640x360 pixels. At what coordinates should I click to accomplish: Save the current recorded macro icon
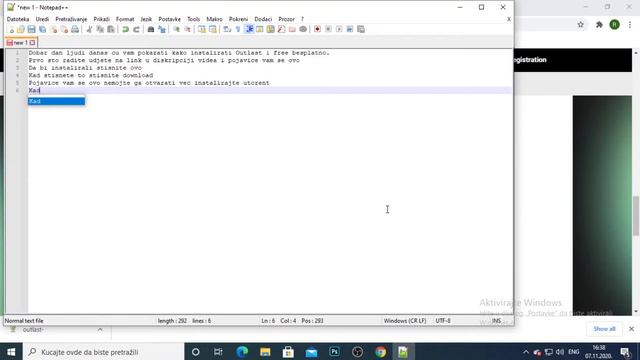(361, 29)
